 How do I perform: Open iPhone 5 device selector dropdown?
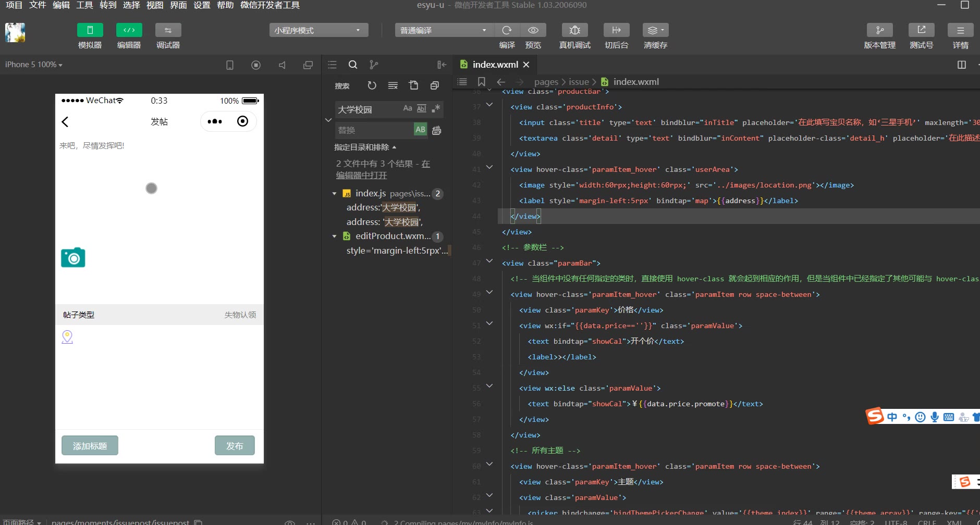point(34,65)
